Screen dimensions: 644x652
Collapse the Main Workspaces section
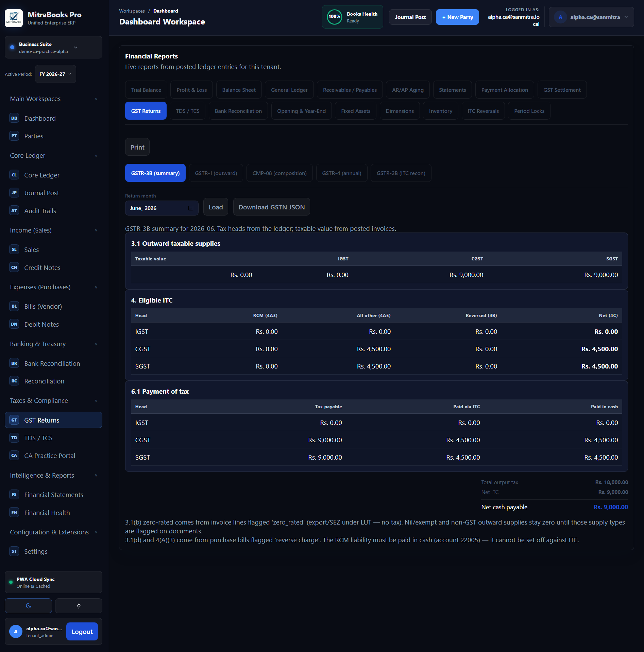coord(53,99)
